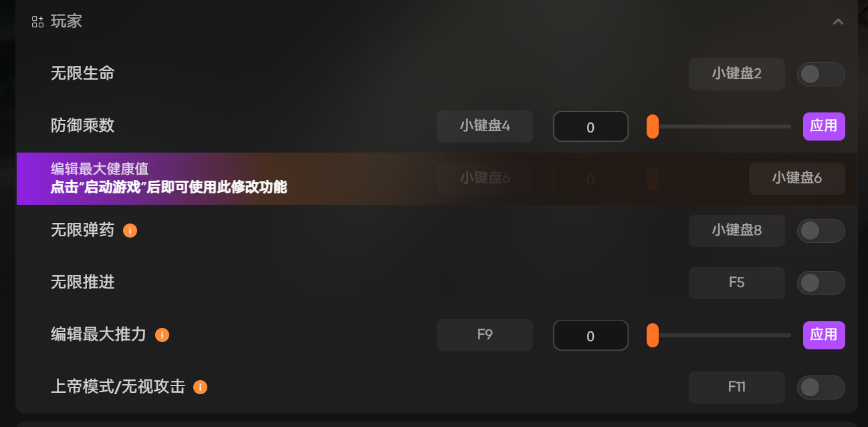Image resolution: width=868 pixels, height=427 pixels.
Task: Click the 防御乘数 slider handle
Action: click(x=653, y=126)
